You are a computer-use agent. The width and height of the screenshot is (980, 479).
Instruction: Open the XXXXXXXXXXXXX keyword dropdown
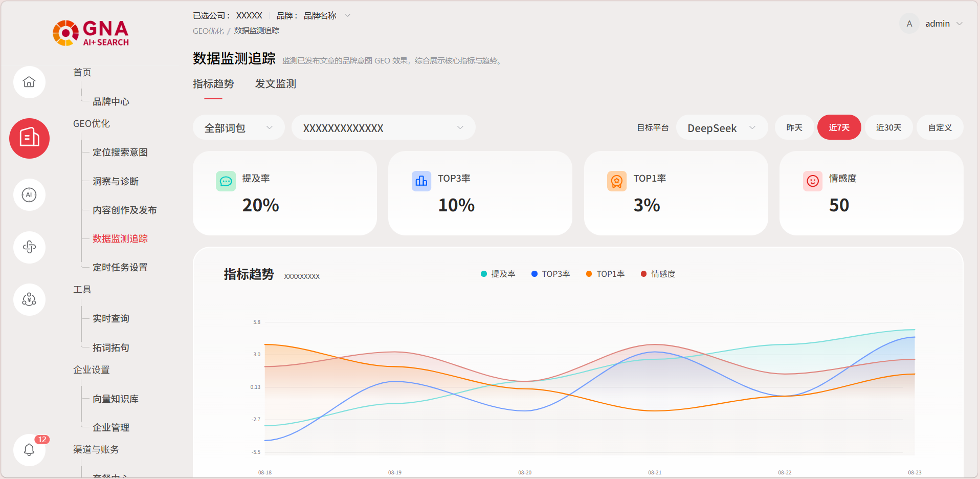(x=383, y=127)
